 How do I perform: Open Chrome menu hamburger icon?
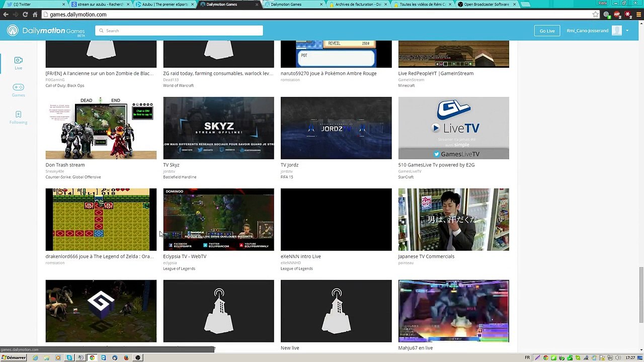[638, 15]
